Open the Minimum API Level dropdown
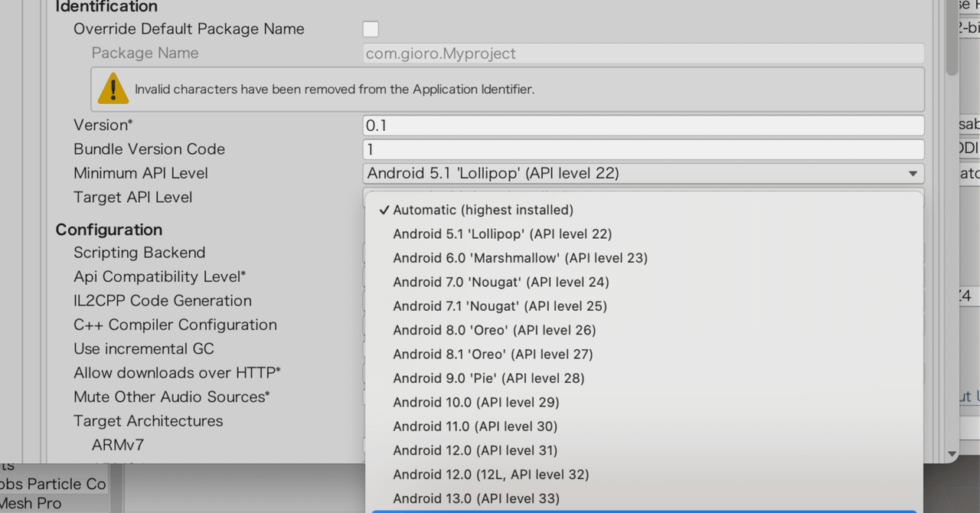 click(x=643, y=173)
